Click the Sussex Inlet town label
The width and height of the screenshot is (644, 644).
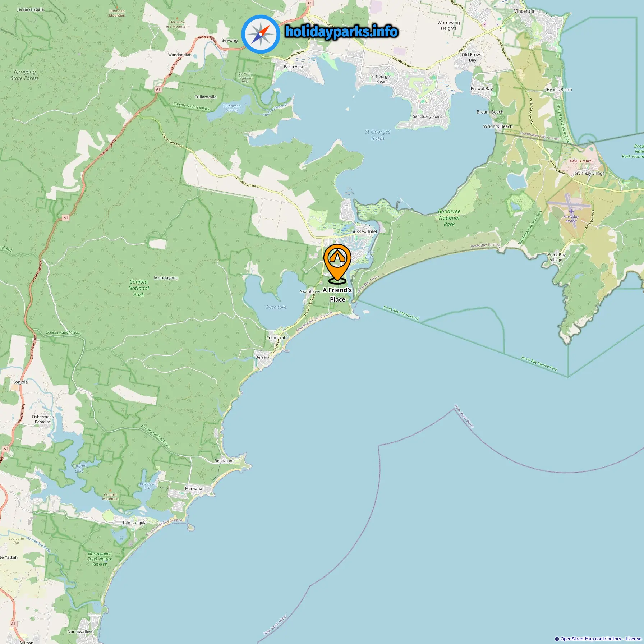(x=364, y=231)
